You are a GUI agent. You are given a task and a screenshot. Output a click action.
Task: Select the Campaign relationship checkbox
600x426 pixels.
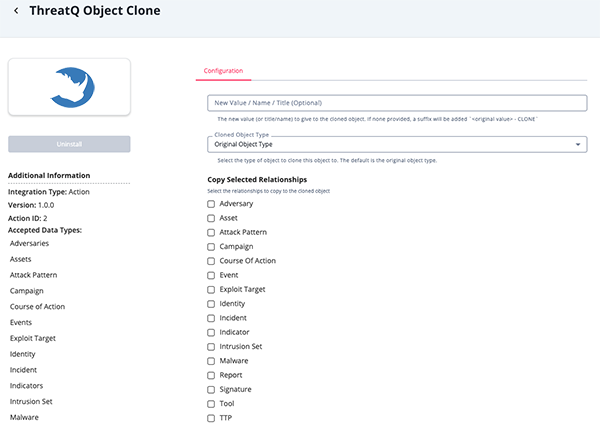coord(211,247)
